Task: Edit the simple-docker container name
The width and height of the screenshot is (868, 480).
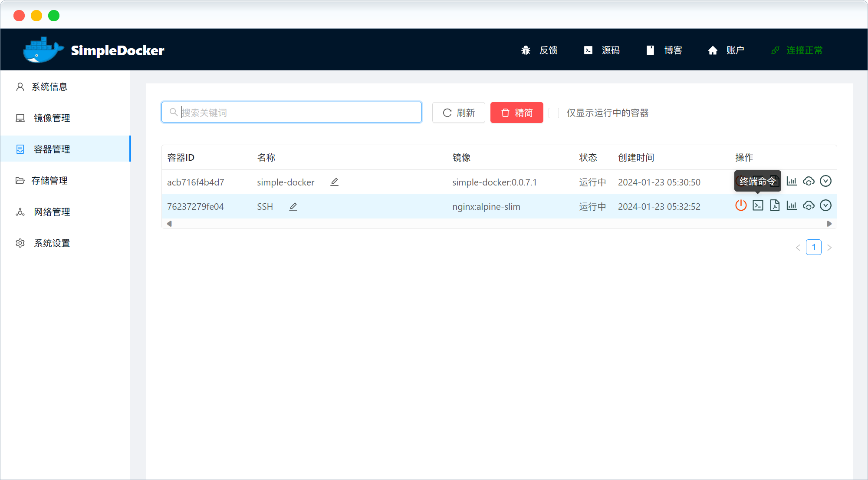Action: [334, 182]
